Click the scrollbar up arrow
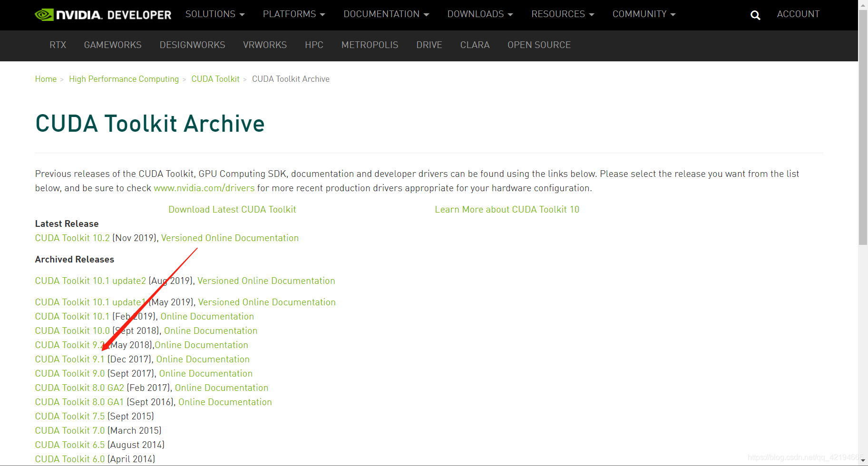This screenshot has height=466, width=868. 863,4
